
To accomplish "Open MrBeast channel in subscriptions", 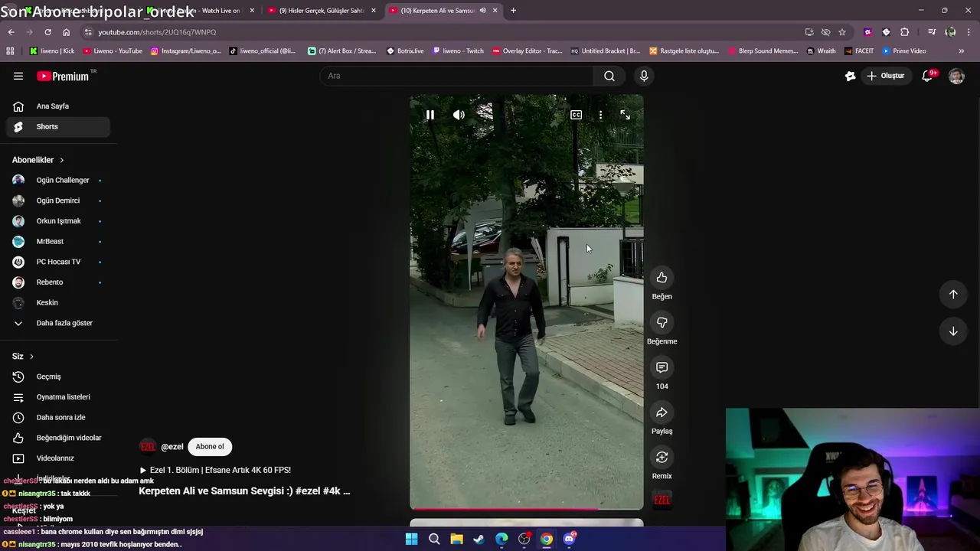I will pyautogui.click(x=58, y=242).
